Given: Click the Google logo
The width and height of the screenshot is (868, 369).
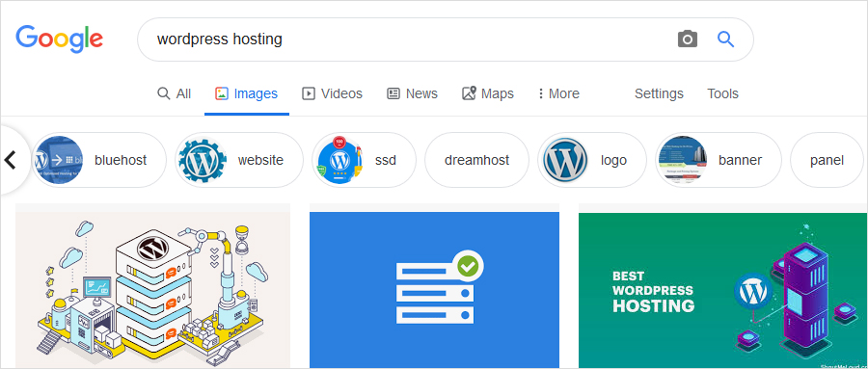Looking at the screenshot, I should click(59, 39).
